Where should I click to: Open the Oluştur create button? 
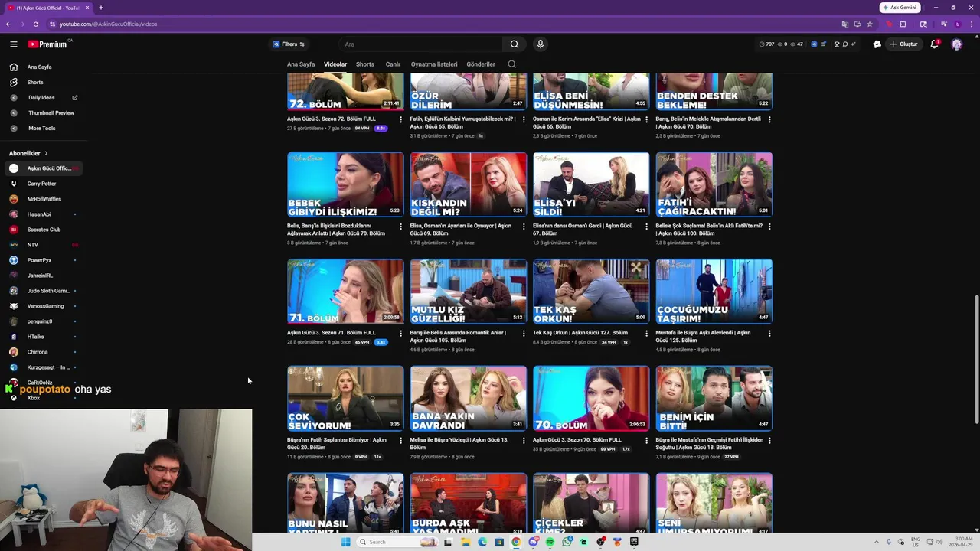pos(903,44)
